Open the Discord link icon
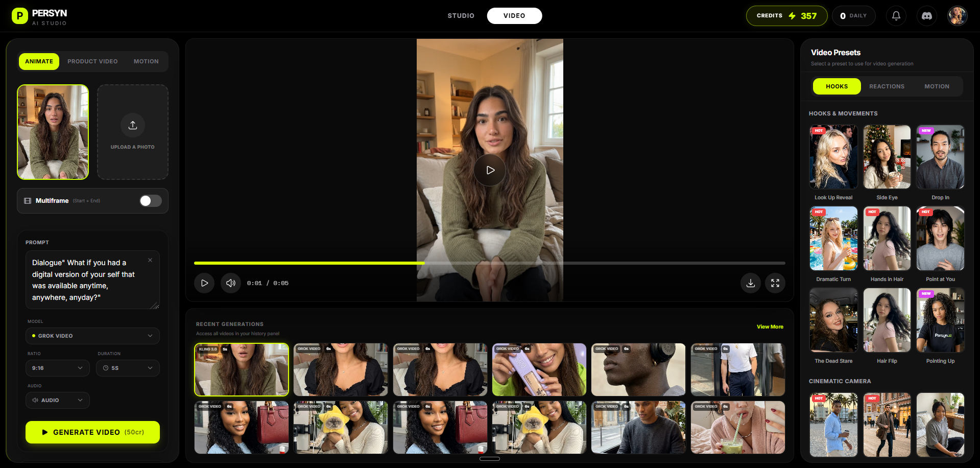 [x=926, y=16]
